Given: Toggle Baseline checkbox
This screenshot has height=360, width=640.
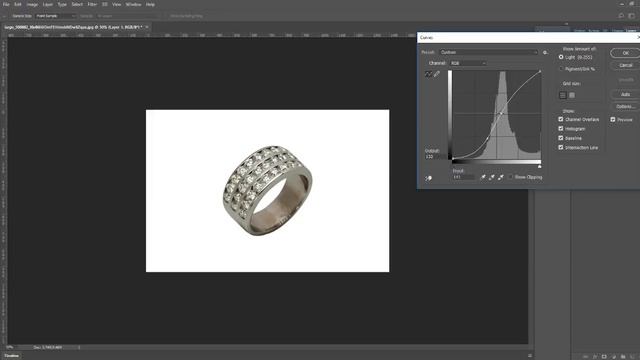Looking at the screenshot, I should (561, 138).
